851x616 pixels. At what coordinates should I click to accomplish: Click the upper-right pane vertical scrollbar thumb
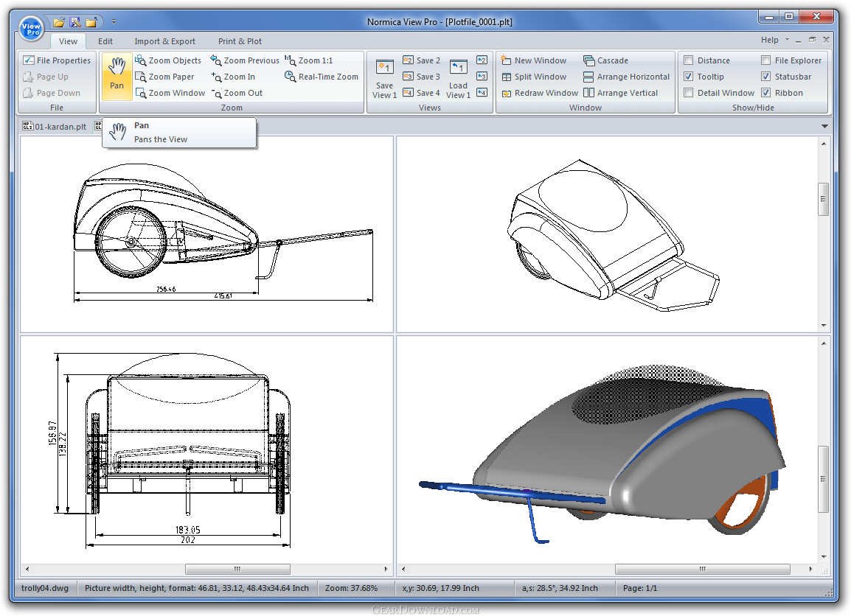[x=823, y=199]
